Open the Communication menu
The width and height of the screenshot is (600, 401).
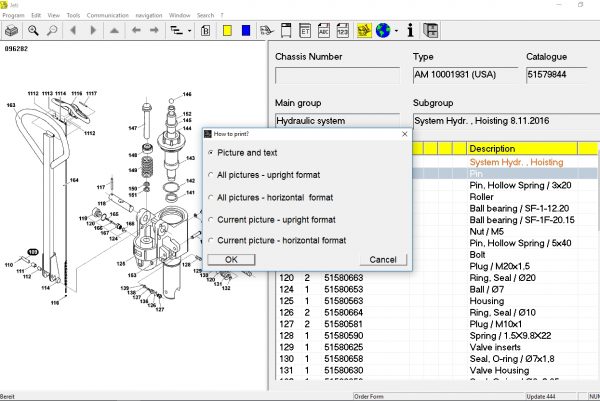coord(108,15)
